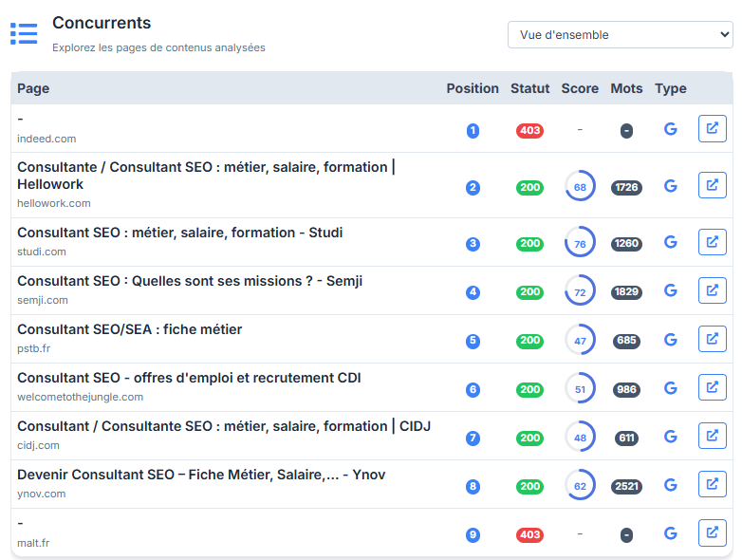Open the Hellowork Consultante SEO page title
This screenshot has width=742, height=560.
point(206,176)
